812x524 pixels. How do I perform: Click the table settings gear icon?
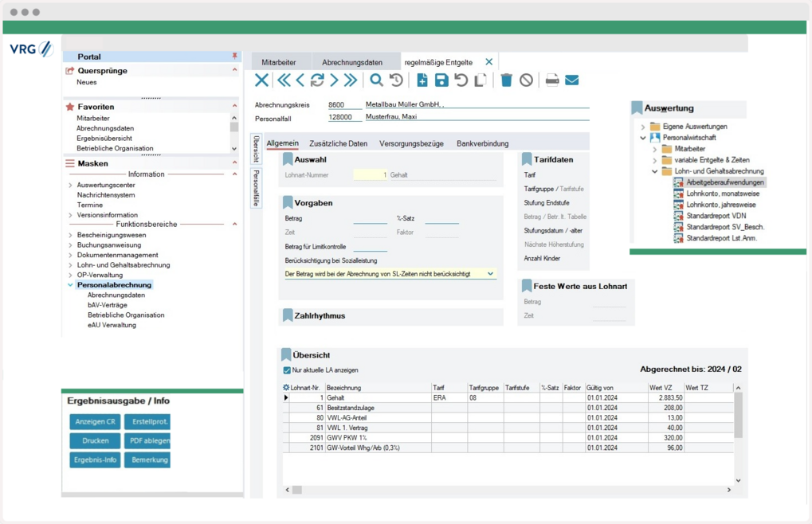click(286, 388)
